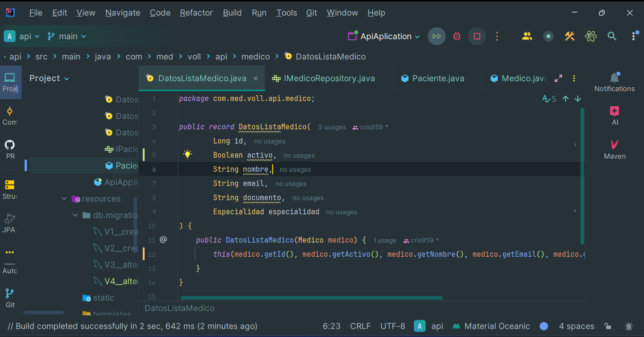Open Code With Me people icon
644x337 pixels.
click(x=527, y=36)
